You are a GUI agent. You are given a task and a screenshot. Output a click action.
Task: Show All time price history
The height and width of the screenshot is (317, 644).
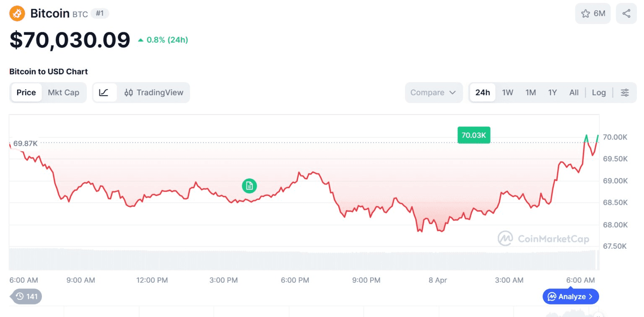click(574, 93)
